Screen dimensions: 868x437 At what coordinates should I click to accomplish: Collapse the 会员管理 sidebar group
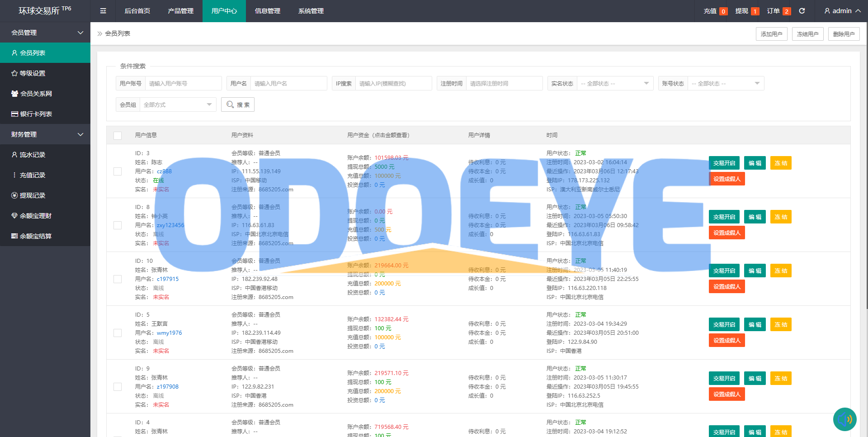[45, 33]
